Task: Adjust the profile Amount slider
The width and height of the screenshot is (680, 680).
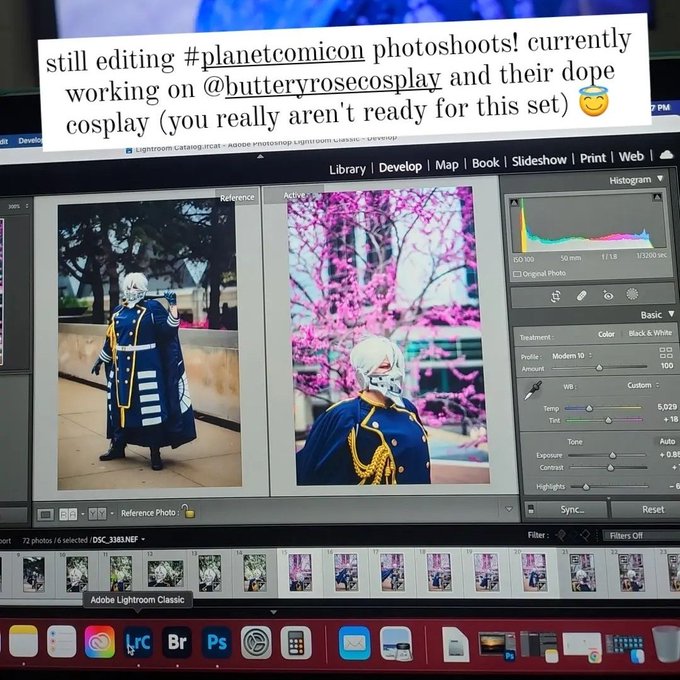Action: [x=599, y=367]
